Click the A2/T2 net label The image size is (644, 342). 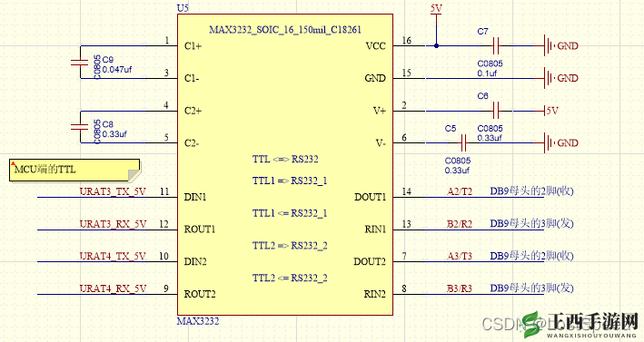coord(460,191)
